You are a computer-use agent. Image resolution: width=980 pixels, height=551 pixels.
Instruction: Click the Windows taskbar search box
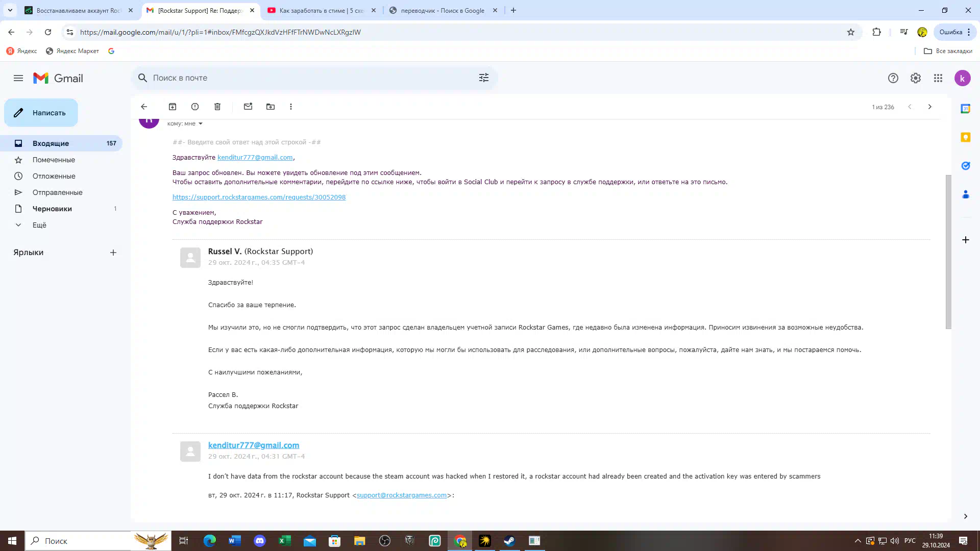97,541
